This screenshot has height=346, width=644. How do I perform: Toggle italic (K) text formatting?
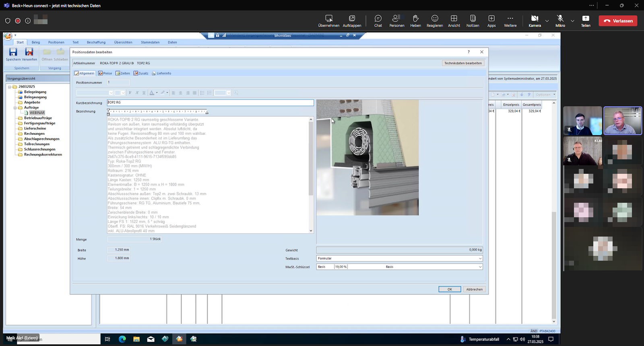[137, 93]
